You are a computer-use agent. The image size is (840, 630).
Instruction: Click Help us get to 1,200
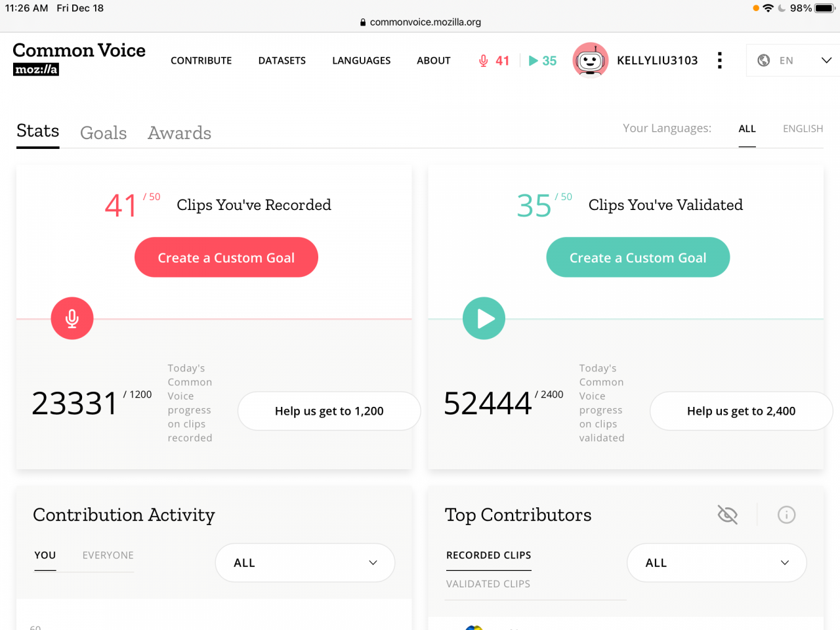point(329,411)
